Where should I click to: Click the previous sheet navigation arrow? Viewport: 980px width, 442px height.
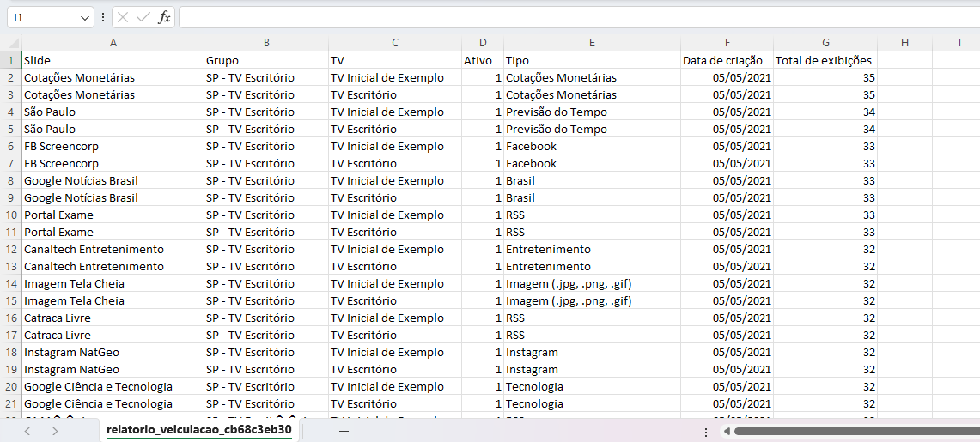[27, 431]
